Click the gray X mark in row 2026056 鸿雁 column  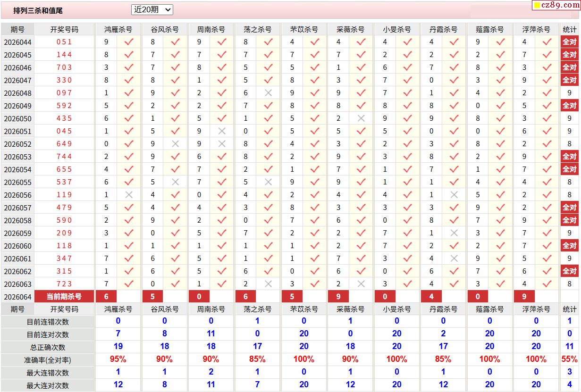point(129,195)
